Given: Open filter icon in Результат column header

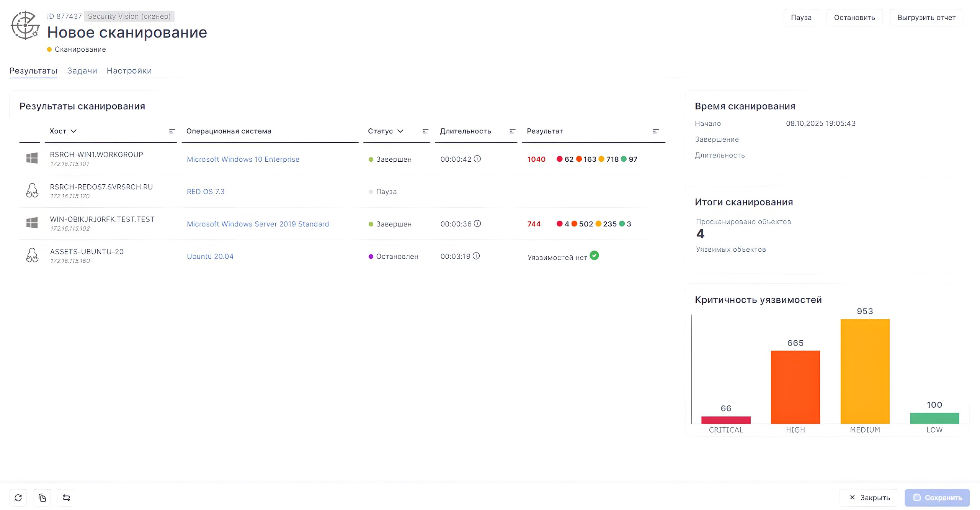Looking at the screenshot, I should [656, 131].
